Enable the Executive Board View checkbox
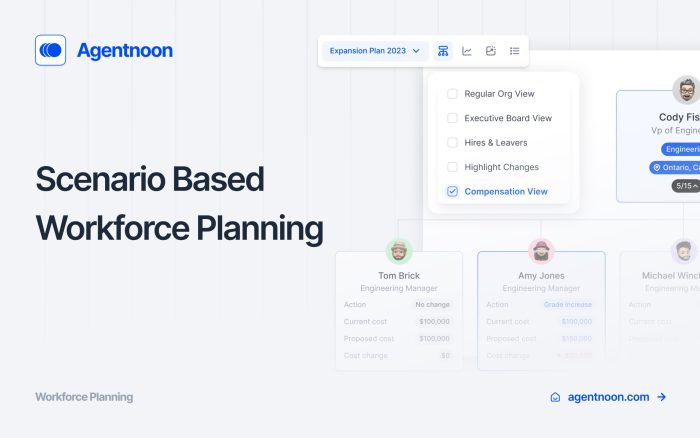700x438 pixels. (452, 118)
